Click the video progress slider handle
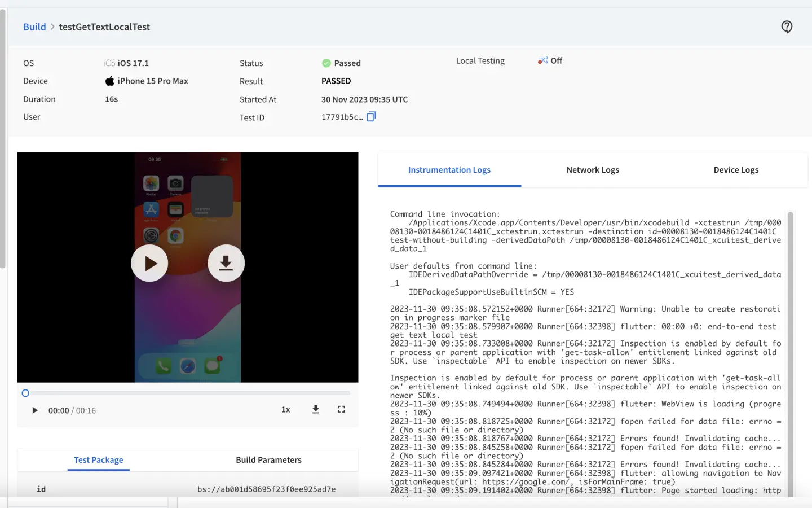 25,393
